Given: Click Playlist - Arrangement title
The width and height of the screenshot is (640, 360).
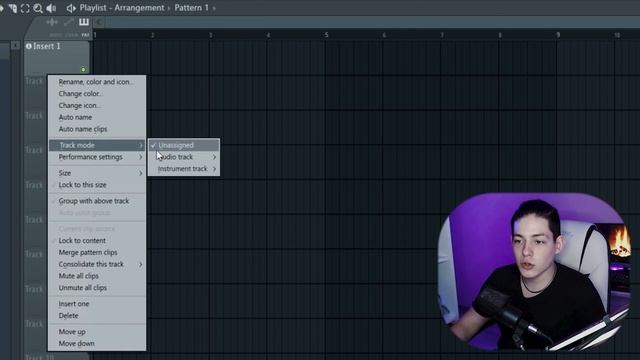Looking at the screenshot, I should point(122,8).
